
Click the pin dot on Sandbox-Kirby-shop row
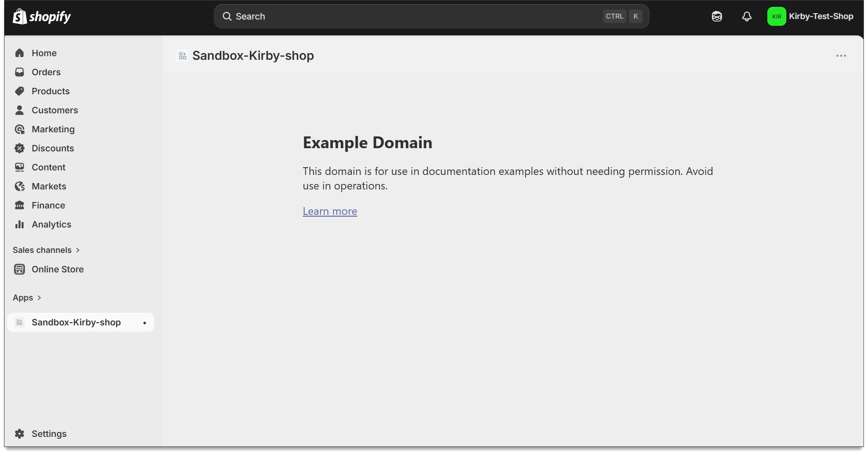pyautogui.click(x=145, y=323)
